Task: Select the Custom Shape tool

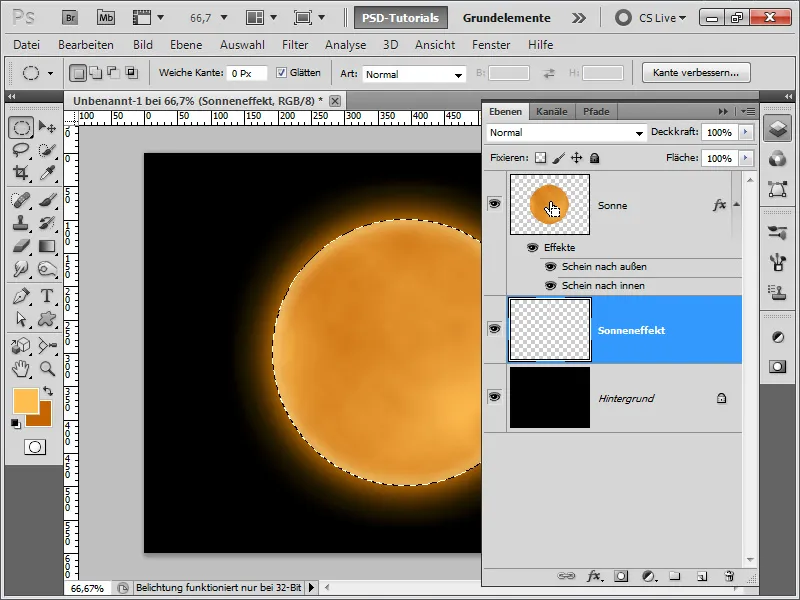Action: (47, 319)
